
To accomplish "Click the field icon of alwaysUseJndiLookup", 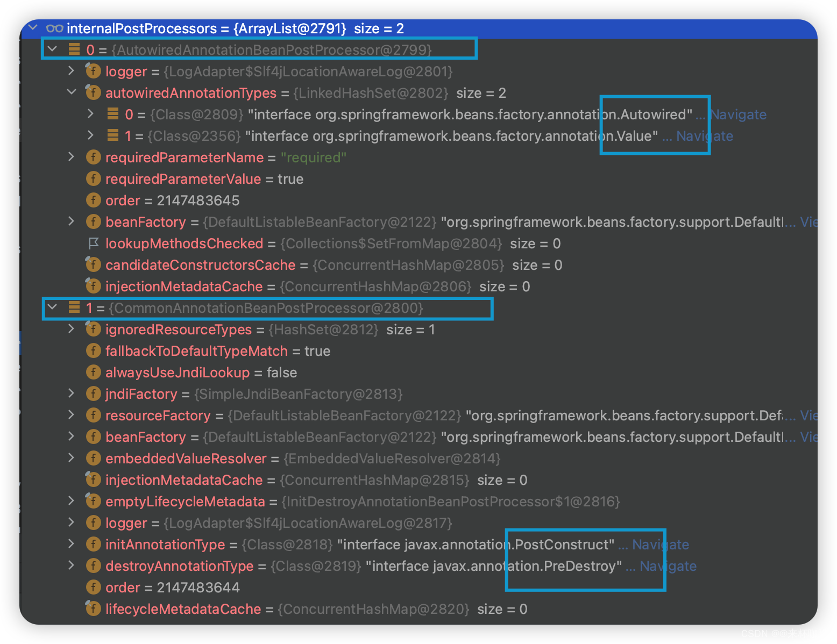I will pos(93,372).
